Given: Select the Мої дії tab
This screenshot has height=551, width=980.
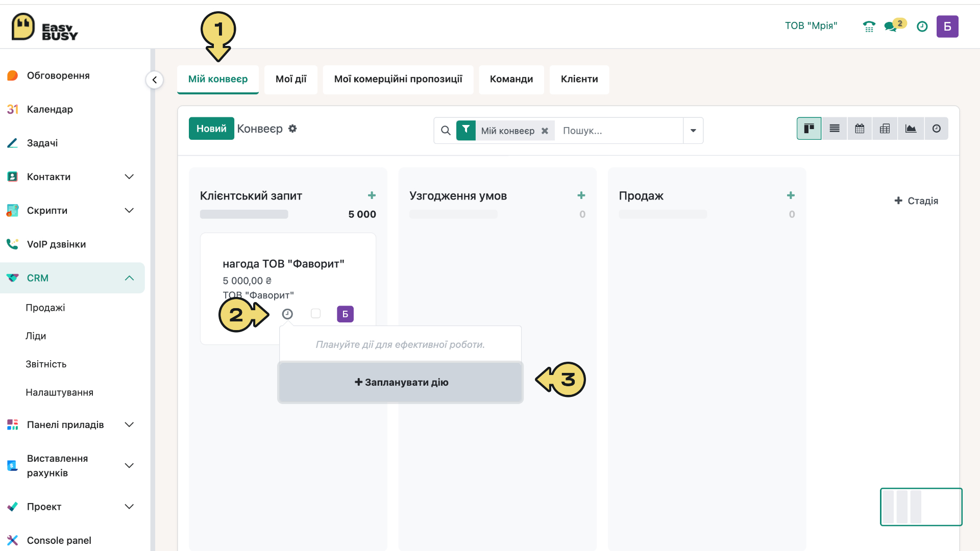Looking at the screenshot, I should [x=291, y=79].
